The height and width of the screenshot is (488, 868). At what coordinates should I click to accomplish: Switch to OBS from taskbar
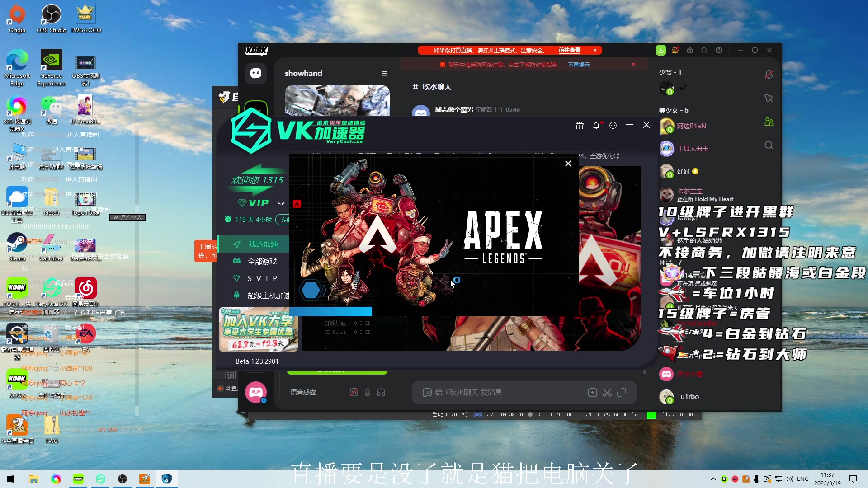tap(123, 479)
